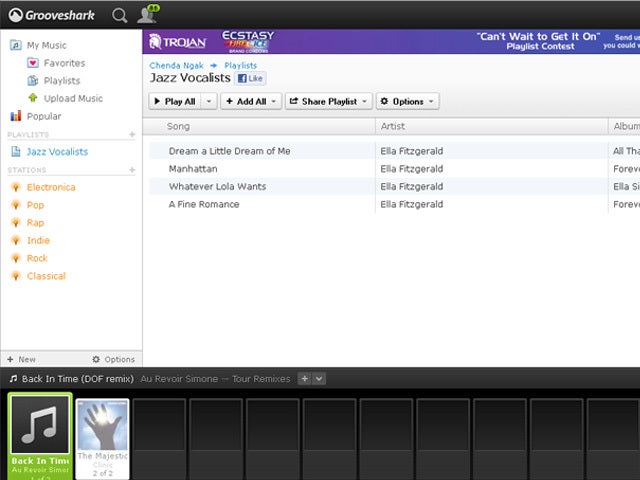Click the Facebook Like button
This screenshot has width=640, height=480.
coord(250,78)
